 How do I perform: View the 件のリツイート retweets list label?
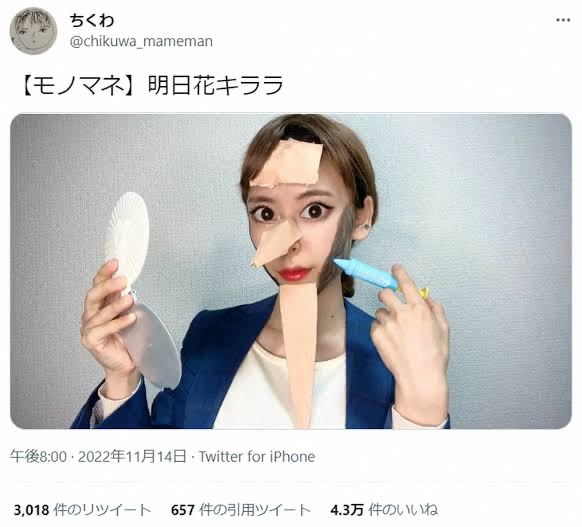tap(102, 510)
